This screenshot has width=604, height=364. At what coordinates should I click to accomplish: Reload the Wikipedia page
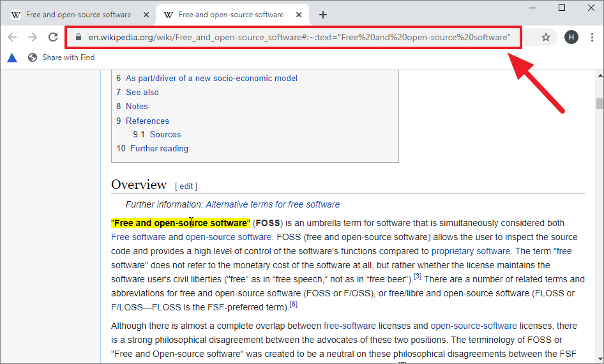tap(53, 37)
